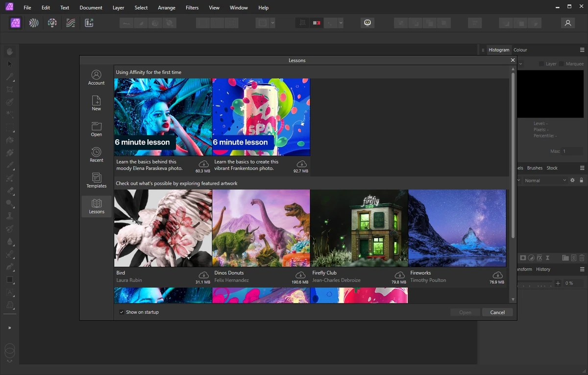
Task: Open the snapping options dropdown arrow
Action: (x=341, y=23)
